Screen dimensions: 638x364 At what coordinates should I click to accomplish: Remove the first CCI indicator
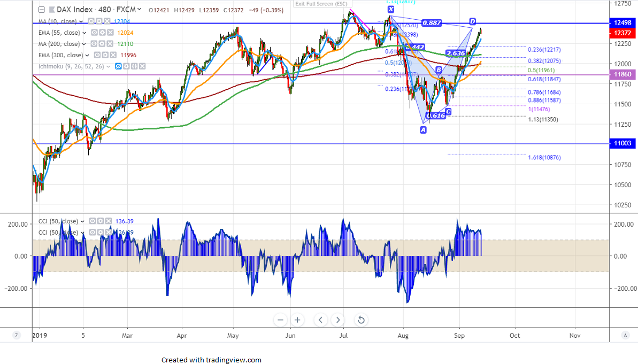click(x=108, y=221)
